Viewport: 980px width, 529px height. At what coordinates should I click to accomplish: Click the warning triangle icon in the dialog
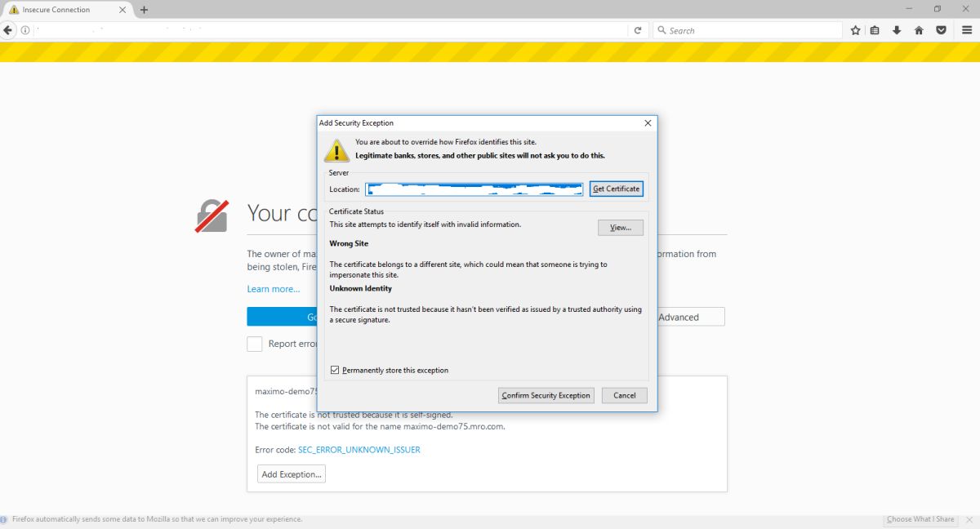tap(336, 150)
